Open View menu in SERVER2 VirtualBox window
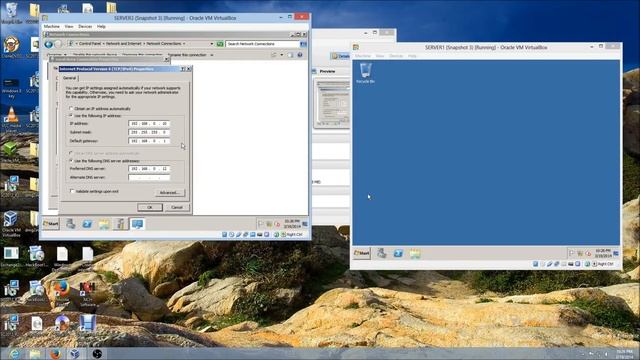 [x=69, y=26]
